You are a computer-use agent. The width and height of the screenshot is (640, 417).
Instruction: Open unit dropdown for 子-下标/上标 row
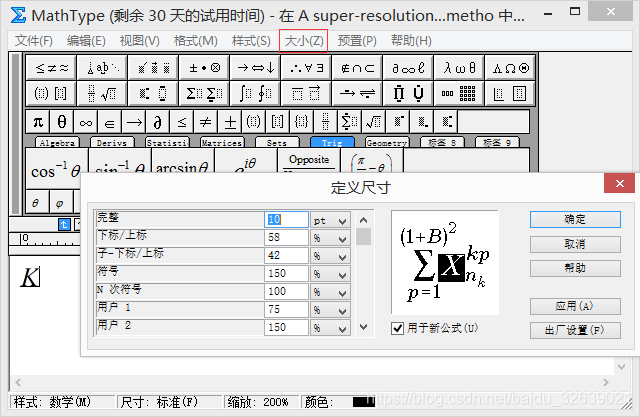pos(331,256)
